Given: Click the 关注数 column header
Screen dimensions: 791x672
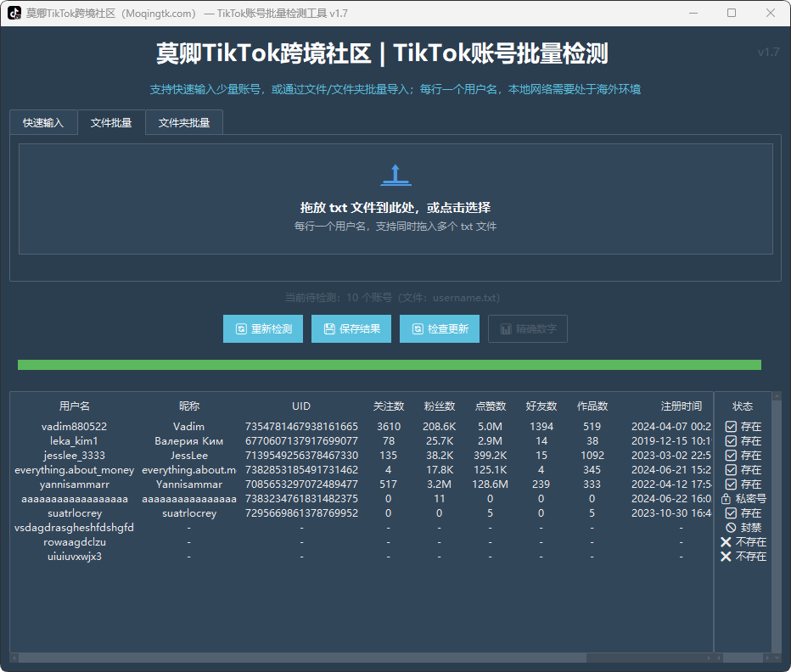Looking at the screenshot, I should (389, 406).
